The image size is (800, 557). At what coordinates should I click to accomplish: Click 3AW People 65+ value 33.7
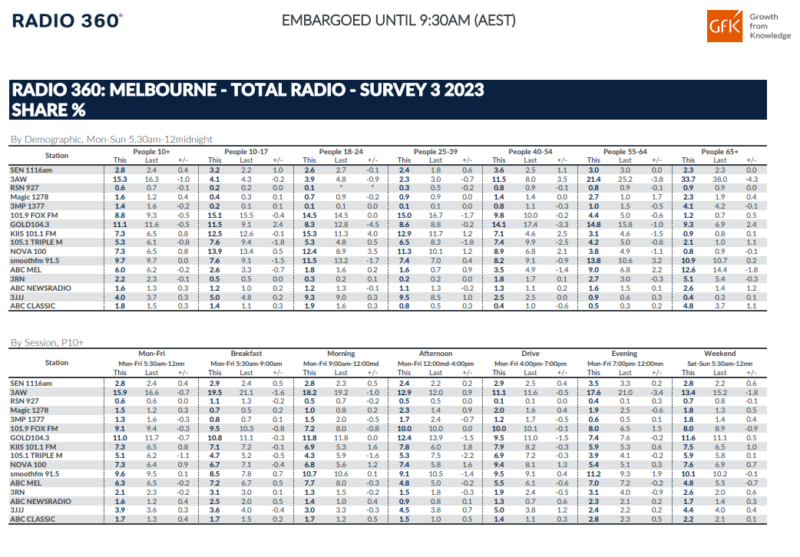(x=688, y=179)
